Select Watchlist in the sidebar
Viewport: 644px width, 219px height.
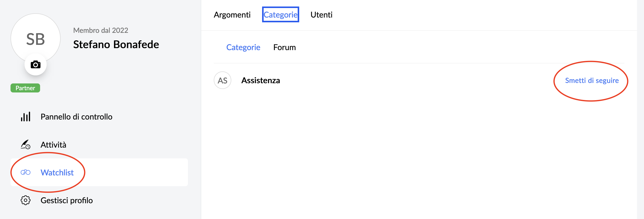tap(57, 173)
